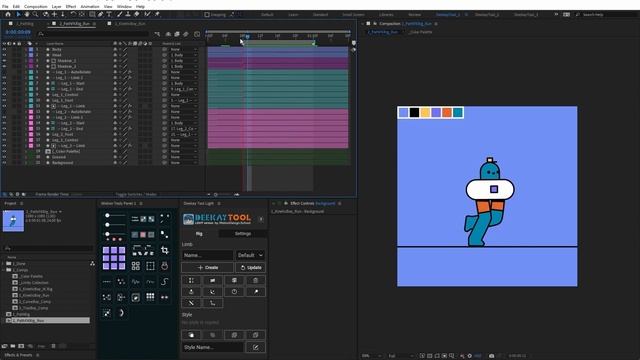Open the Animation menu
640x360 pixels.
90,7
